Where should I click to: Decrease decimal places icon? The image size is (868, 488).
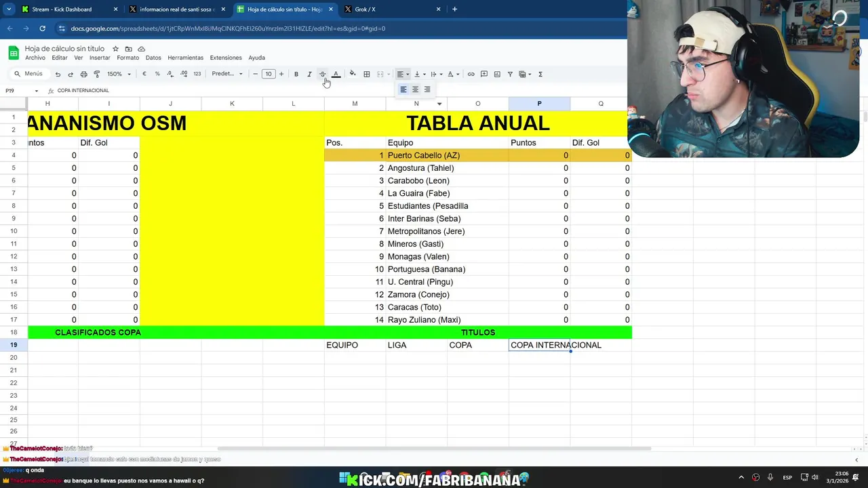[170, 74]
